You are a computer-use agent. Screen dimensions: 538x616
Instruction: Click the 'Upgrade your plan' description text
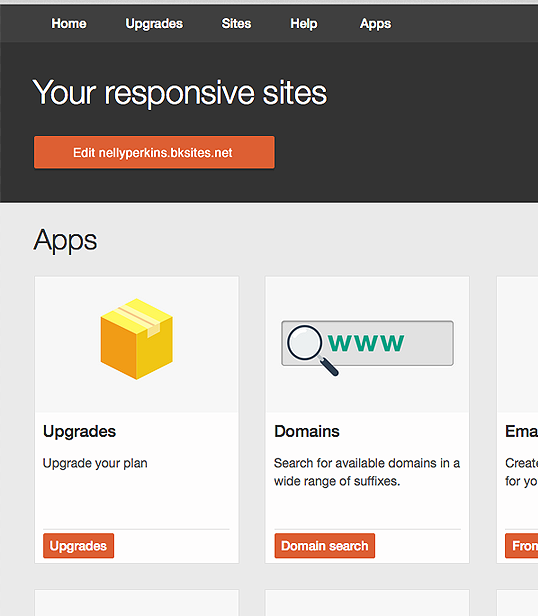pyautogui.click(x=95, y=463)
